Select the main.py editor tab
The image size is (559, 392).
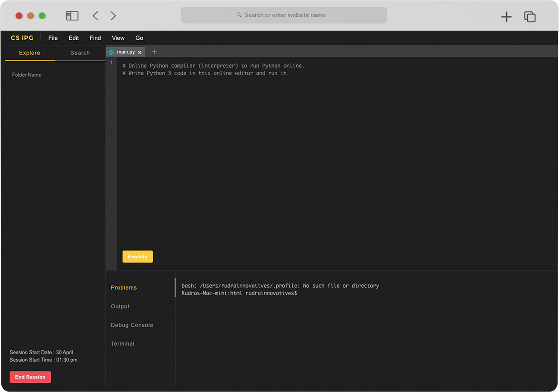tap(126, 52)
